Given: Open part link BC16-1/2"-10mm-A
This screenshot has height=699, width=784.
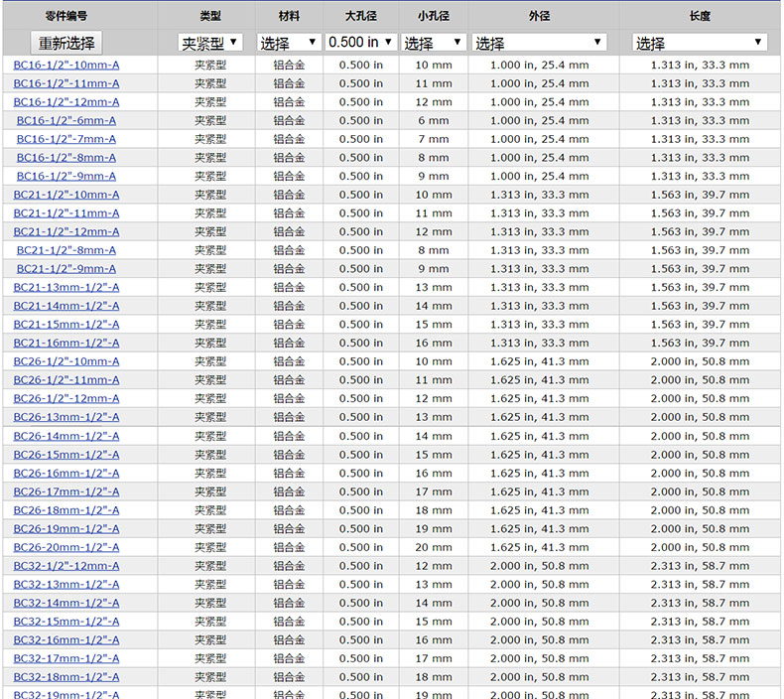Looking at the screenshot, I should tap(66, 65).
